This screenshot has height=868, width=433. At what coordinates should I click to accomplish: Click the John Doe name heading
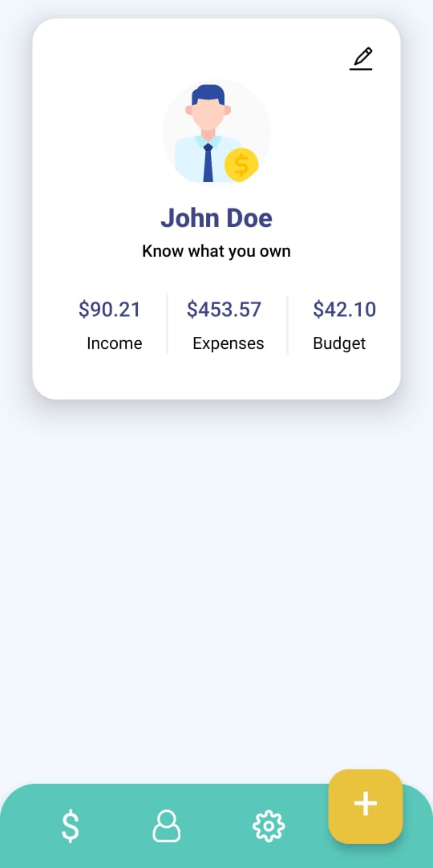point(216,217)
